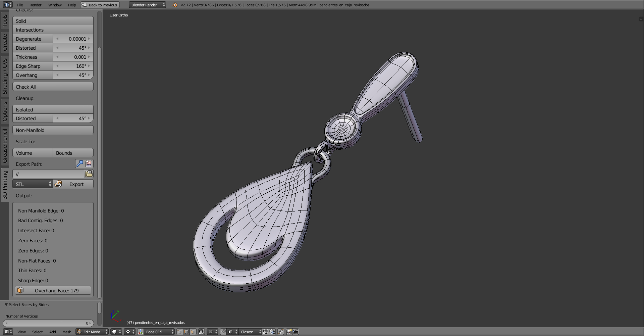Toggle proportional editing mode button
The width and height of the screenshot is (644, 336).
[213, 332]
